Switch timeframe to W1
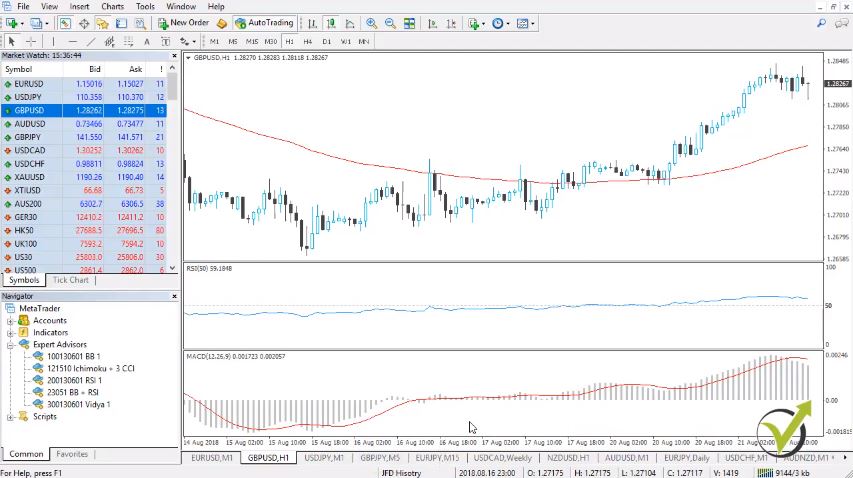 345,41
